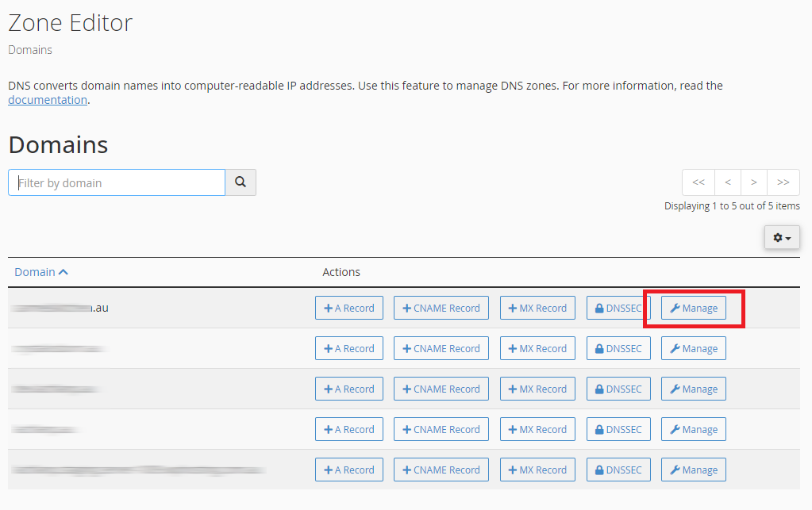
Task: Add MX Record for the third domain
Action: (x=537, y=389)
